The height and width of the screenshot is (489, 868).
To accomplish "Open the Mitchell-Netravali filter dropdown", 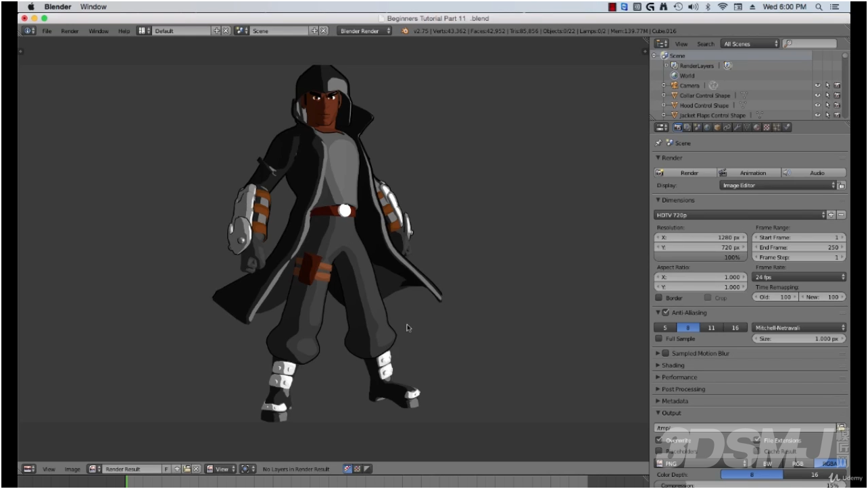I will point(800,328).
